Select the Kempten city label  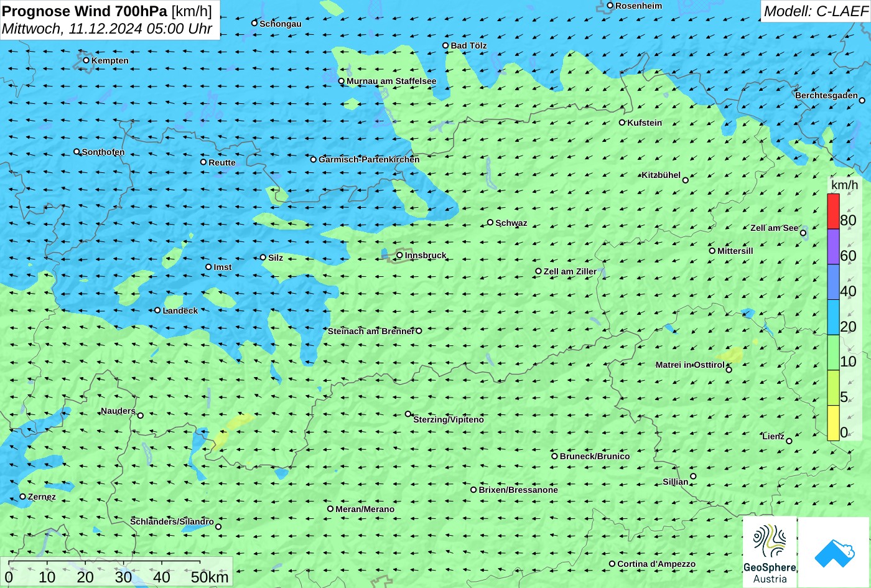coord(110,60)
